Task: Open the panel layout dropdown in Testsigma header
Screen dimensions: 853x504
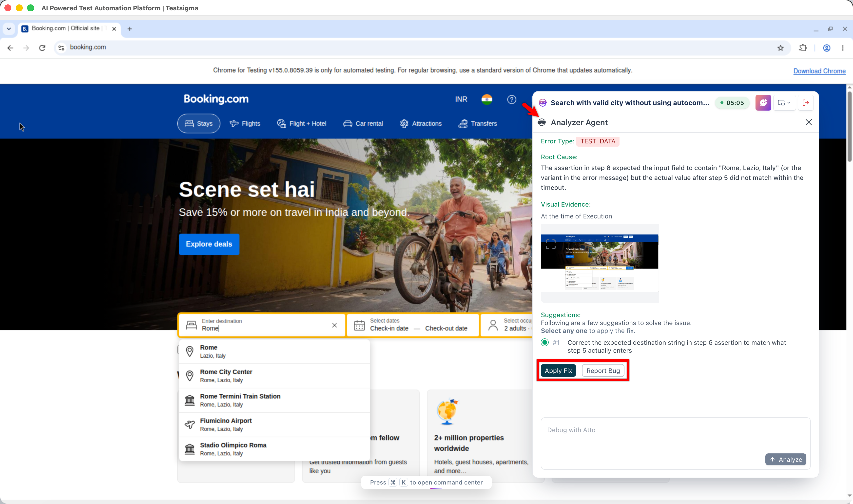Action: pos(784,103)
